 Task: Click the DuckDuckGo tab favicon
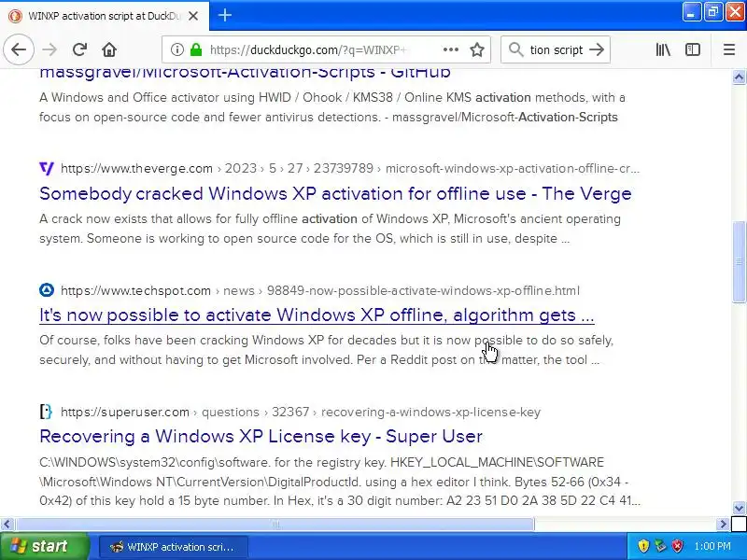coord(15,16)
